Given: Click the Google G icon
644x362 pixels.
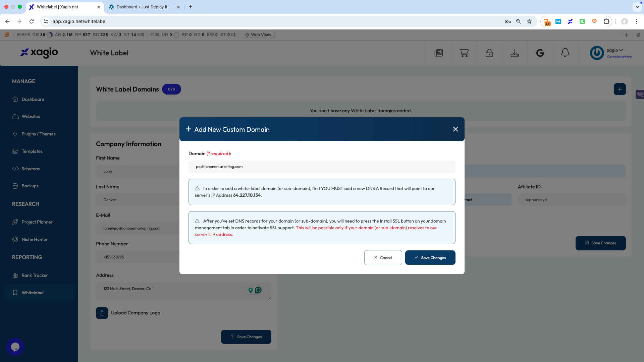Looking at the screenshot, I should click(x=540, y=53).
